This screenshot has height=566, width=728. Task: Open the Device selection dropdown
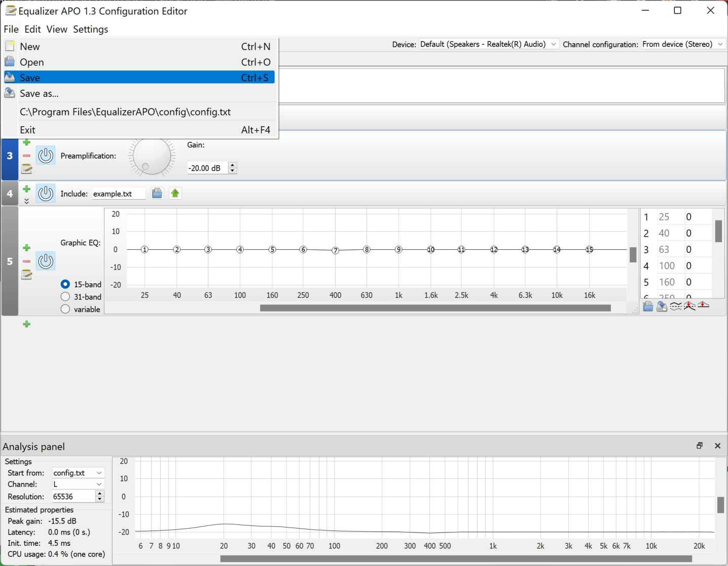(553, 44)
